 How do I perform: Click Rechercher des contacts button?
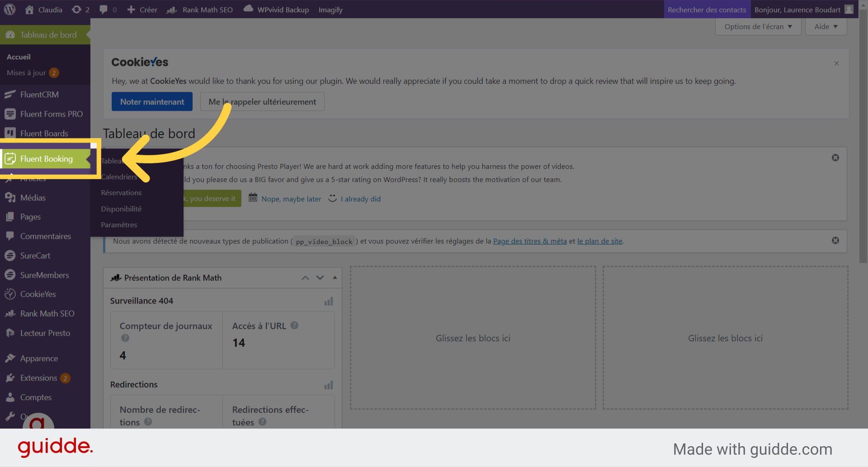[x=707, y=10]
